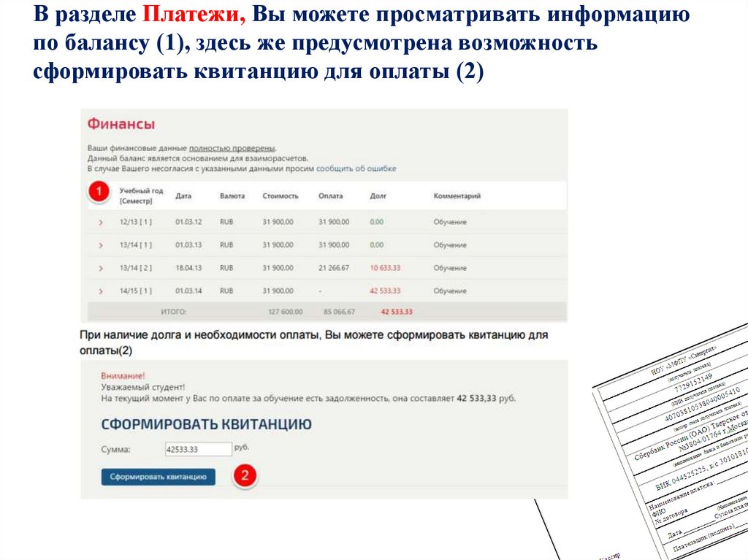Expand the 14/15 [1] semester row chevron
Image resolution: width=748 pixels, height=560 pixels.
[x=101, y=291]
